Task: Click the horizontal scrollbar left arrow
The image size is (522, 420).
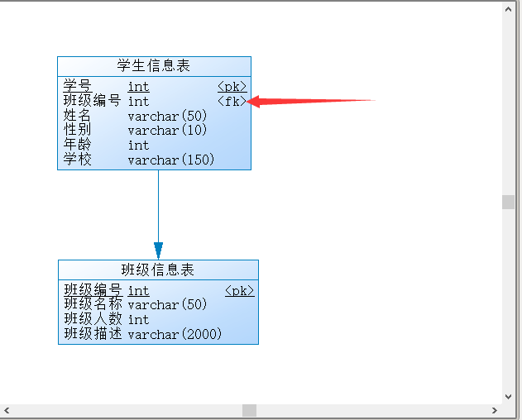Action: pos(7,410)
